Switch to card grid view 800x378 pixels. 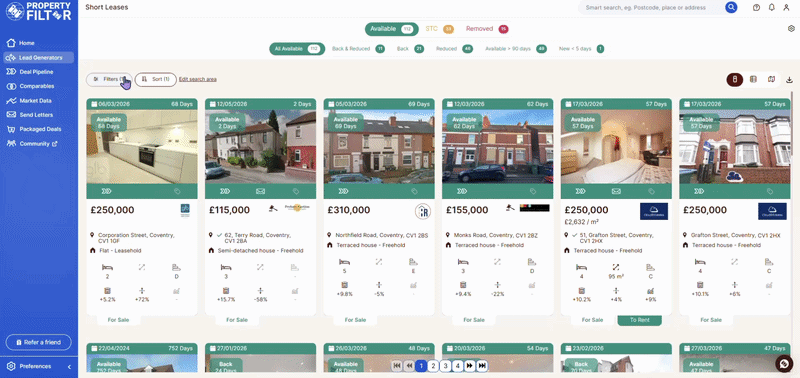point(735,80)
